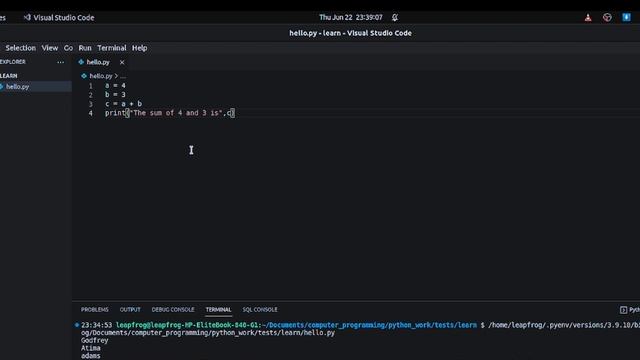Click line number 1 in gutter
Screen dimensions: 640x360
pyautogui.click(x=91, y=86)
